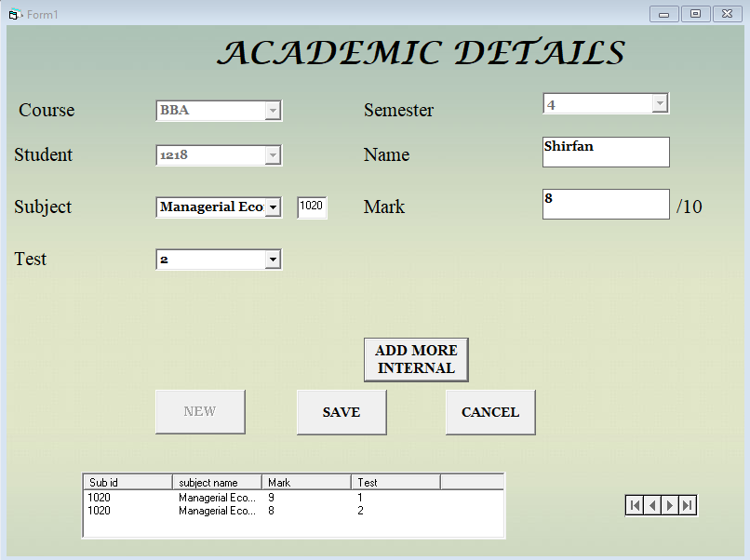Screen dimensions: 750x560
Task: Select the Mark field containing 8
Action: 605,204
